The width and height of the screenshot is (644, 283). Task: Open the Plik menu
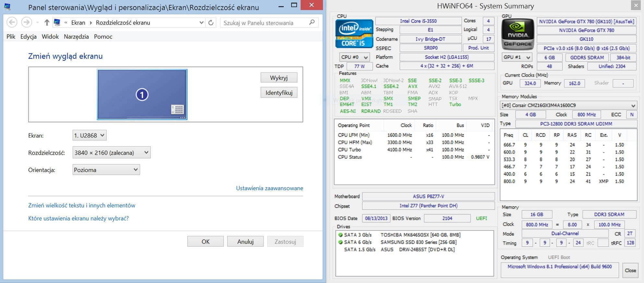pyautogui.click(x=11, y=37)
